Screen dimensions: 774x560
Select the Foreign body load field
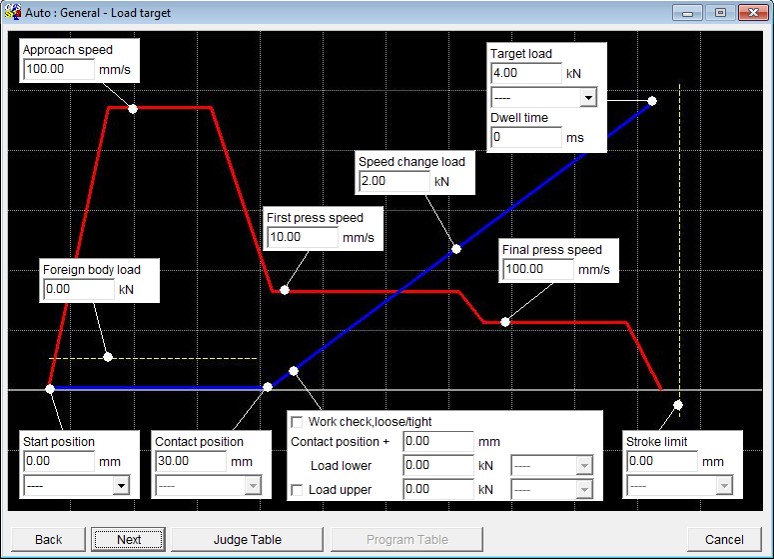[x=78, y=290]
